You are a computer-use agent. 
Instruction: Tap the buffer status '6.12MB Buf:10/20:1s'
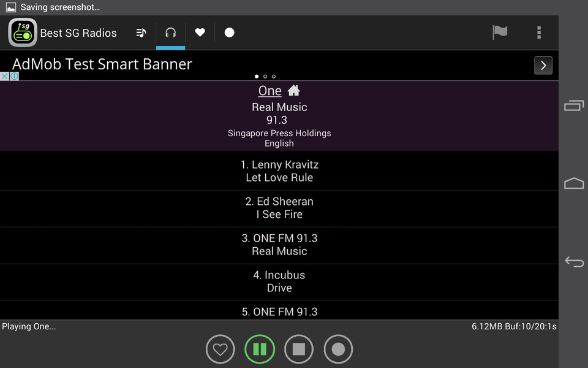[x=514, y=326]
